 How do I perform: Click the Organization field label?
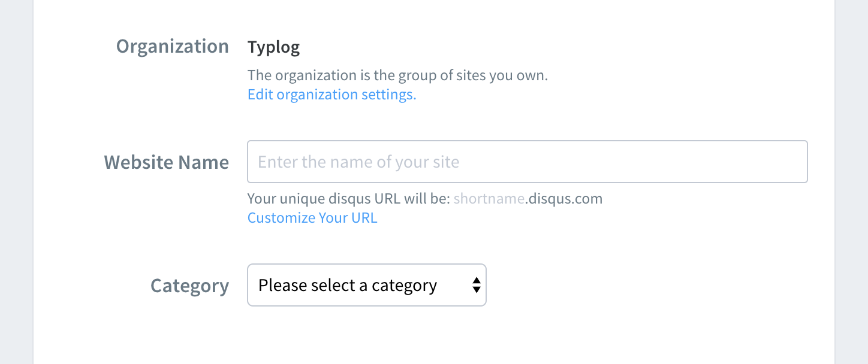173,47
